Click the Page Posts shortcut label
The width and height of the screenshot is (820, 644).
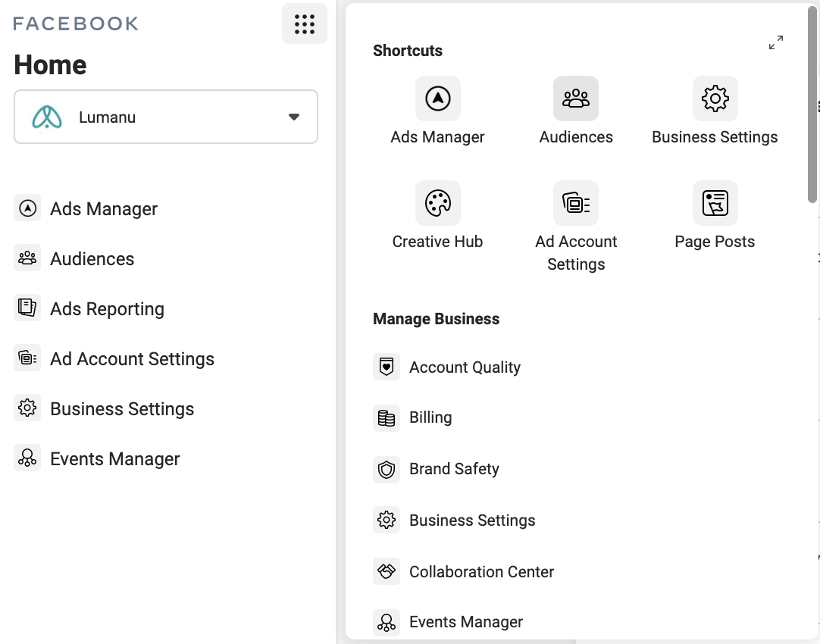point(715,242)
